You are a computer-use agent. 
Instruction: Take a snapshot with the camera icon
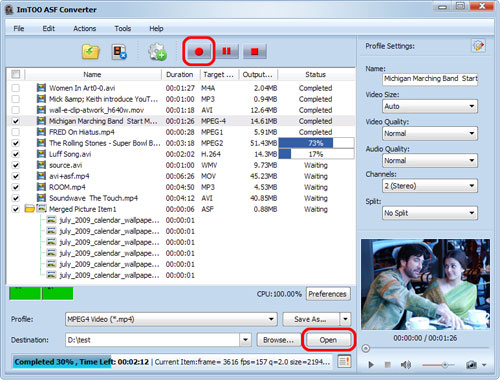(x=471, y=365)
